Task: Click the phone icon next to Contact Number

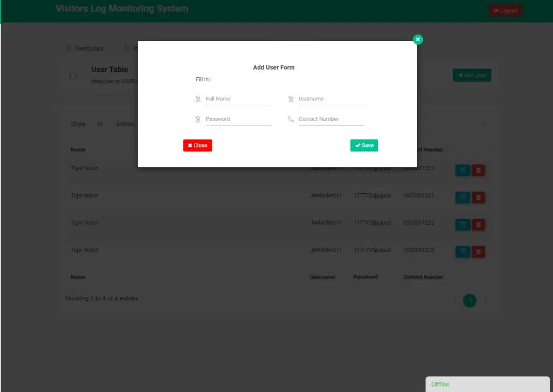Action: pyautogui.click(x=292, y=119)
